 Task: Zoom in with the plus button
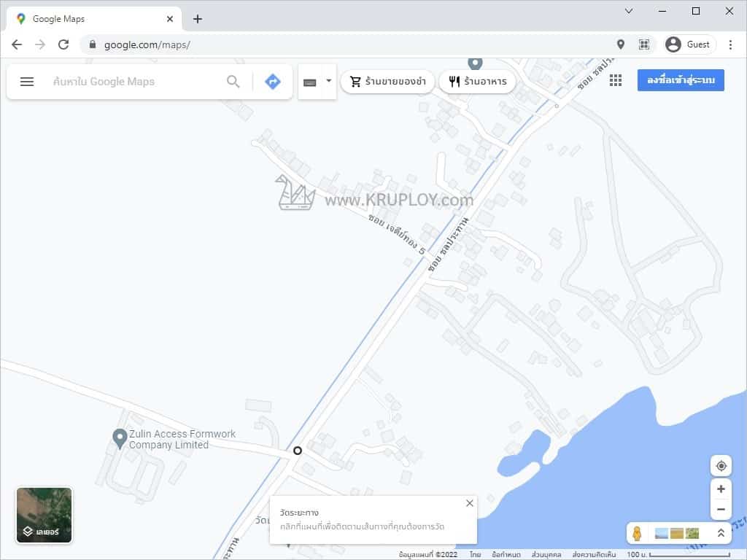tap(721, 489)
